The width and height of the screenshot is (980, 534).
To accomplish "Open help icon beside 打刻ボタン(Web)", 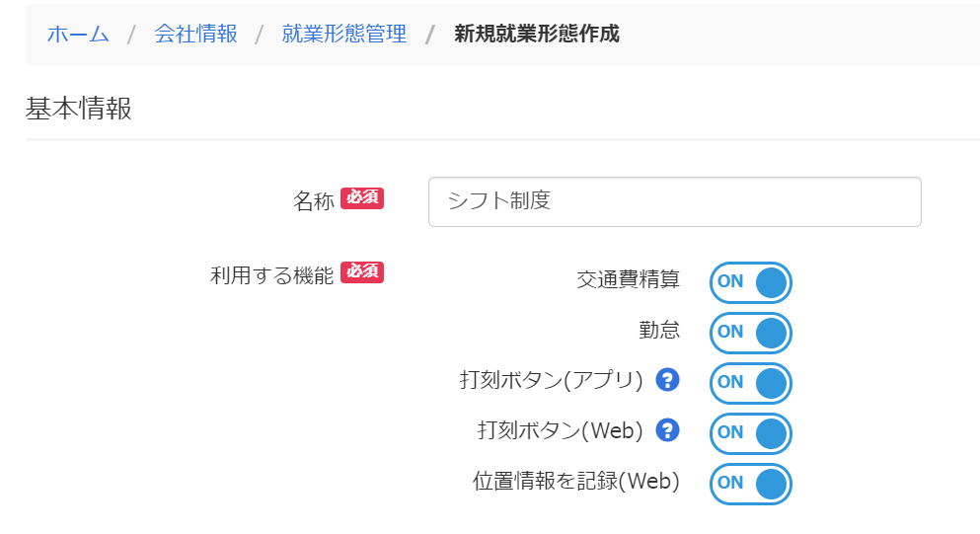I will pos(667,430).
